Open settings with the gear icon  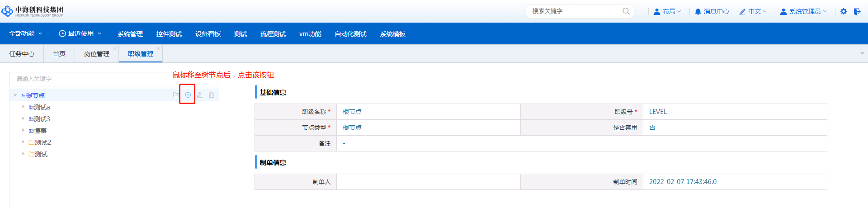[x=844, y=11]
